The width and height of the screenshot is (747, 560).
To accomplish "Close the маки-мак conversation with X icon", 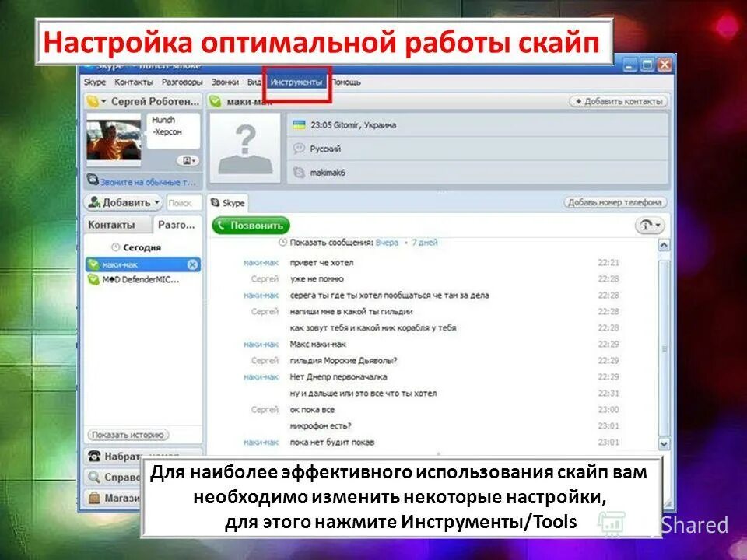I will click(192, 264).
